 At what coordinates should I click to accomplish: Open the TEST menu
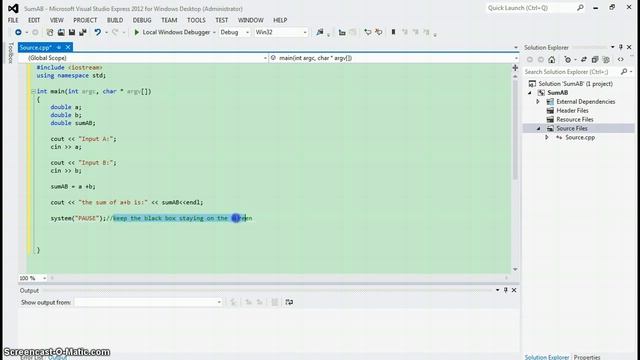point(222,20)
